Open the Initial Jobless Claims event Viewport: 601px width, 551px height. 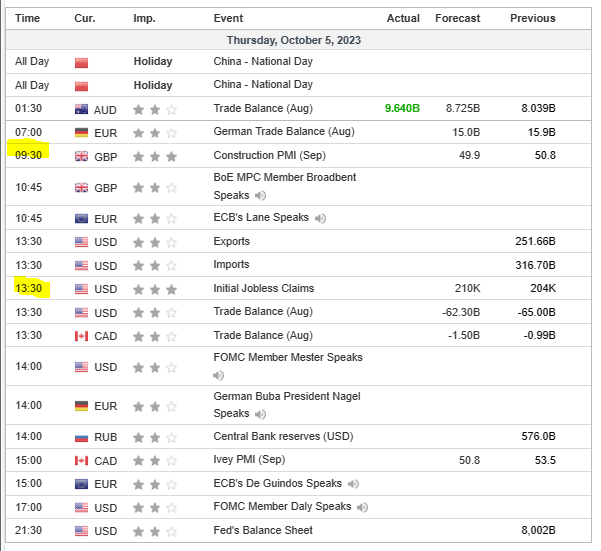point(264,288)
